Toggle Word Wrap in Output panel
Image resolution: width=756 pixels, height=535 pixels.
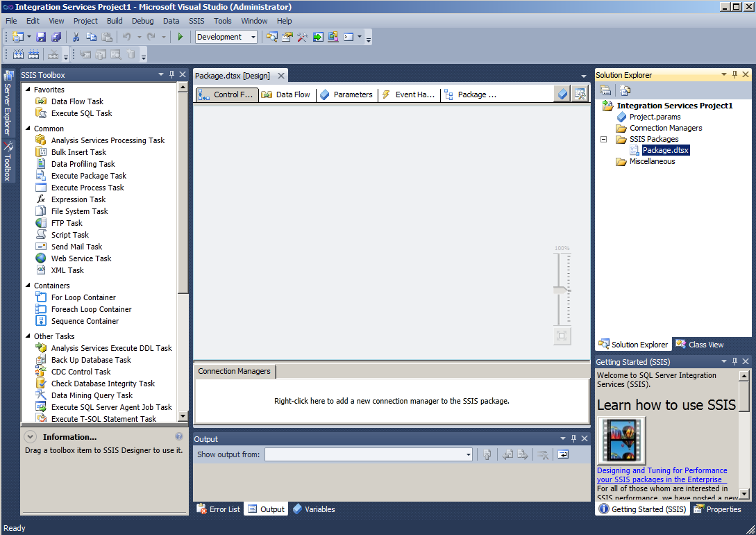click(562, 454)
